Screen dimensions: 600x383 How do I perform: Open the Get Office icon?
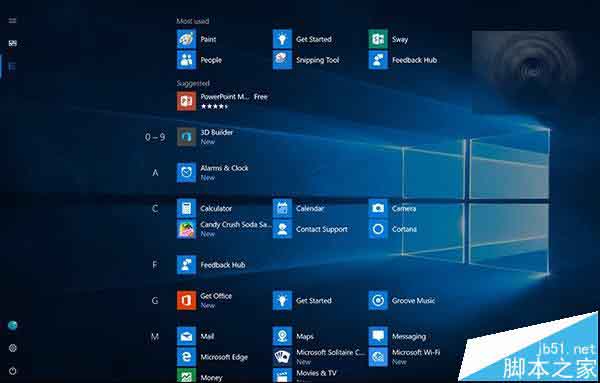pyautogui.click(x=186, y=300)
